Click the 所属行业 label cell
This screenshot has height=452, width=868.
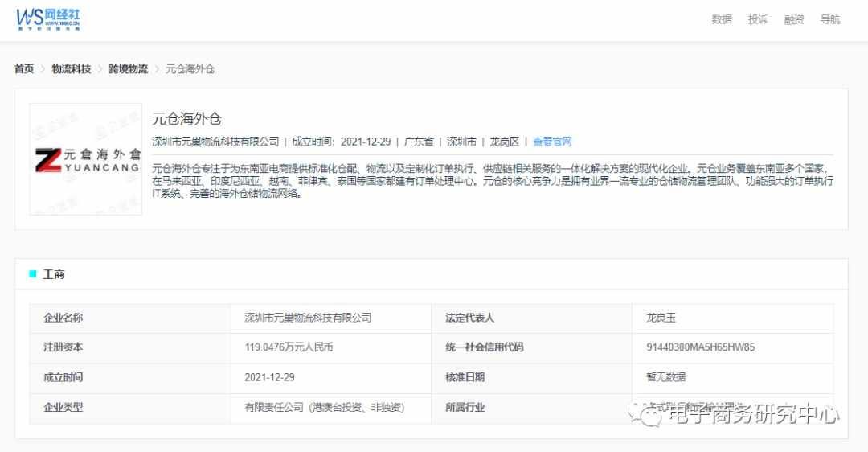click(x=531, y=409)
